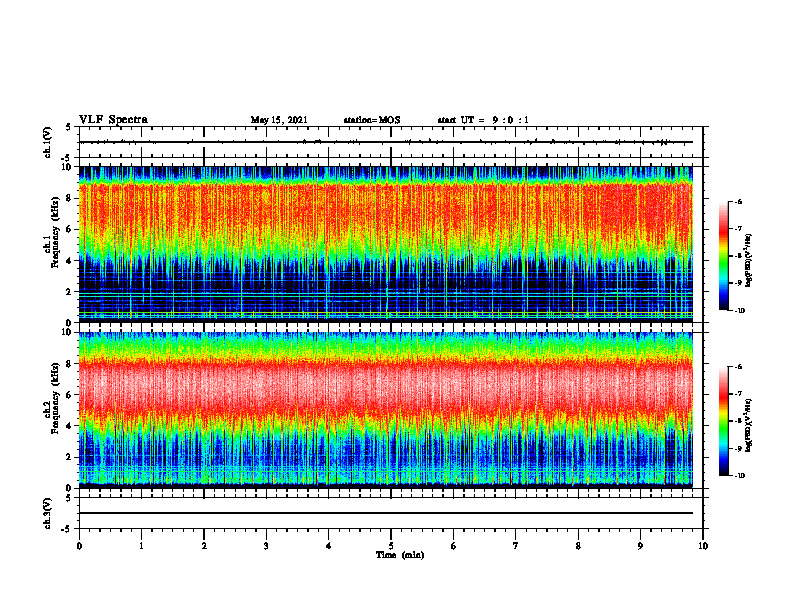Image resolution: width=792 pixels, height=612 pixels.
Task: Click the 'ch.1(V)' axis label
Action: tap(48, 142)
